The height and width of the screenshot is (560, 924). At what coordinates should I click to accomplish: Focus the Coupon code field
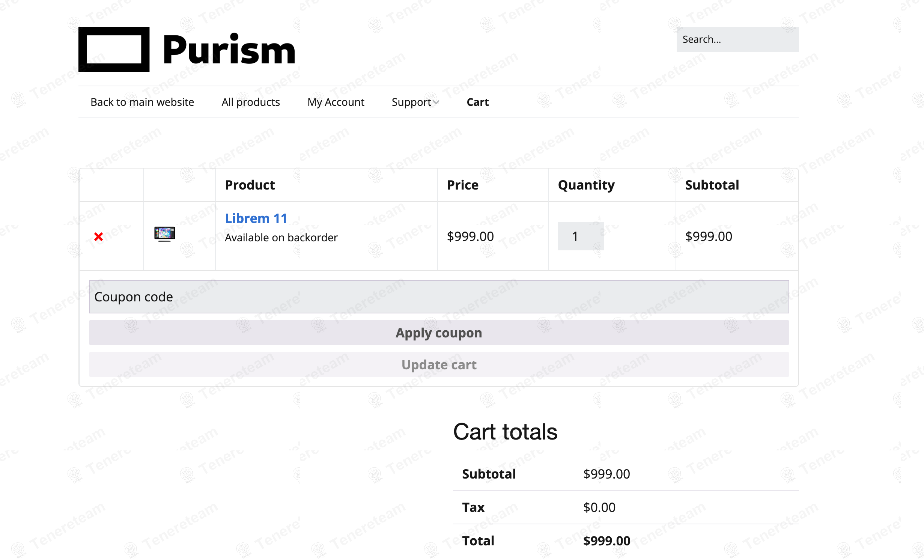[439, 297]
